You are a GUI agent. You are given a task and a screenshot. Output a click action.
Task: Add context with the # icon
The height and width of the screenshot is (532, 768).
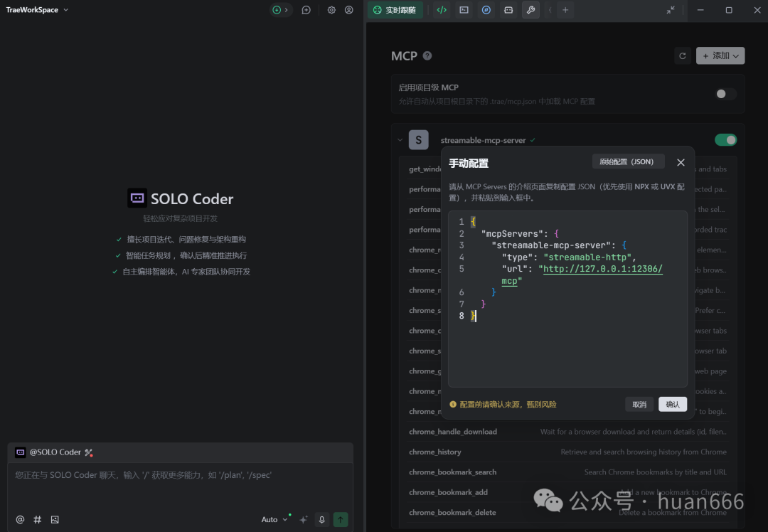[37, 519]
